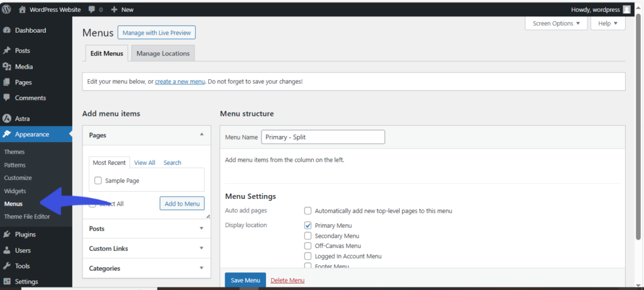Click the home icon beside WordPress Website
This screenshot has height=290, width=644.
tap(23, 9)
